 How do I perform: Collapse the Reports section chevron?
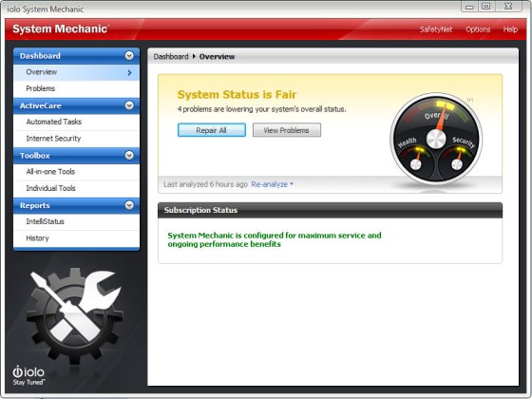[x=129, y=205]
